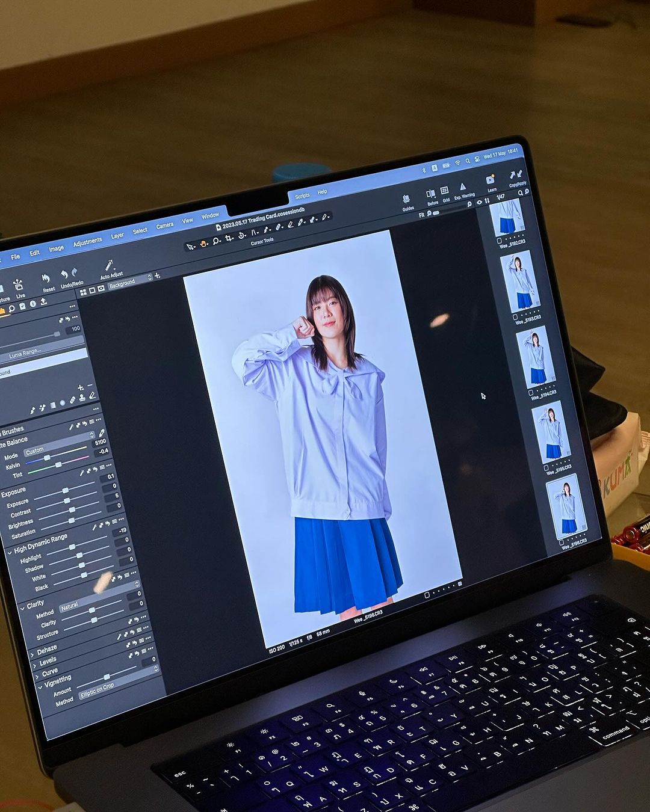
Task: Click the Exposure slider handle
Action: tap(66, 491)
